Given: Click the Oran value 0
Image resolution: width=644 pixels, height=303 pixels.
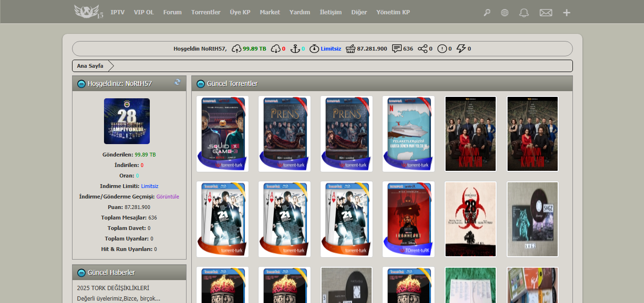Looking at the screenshot, I should click(x=137, y=176).
